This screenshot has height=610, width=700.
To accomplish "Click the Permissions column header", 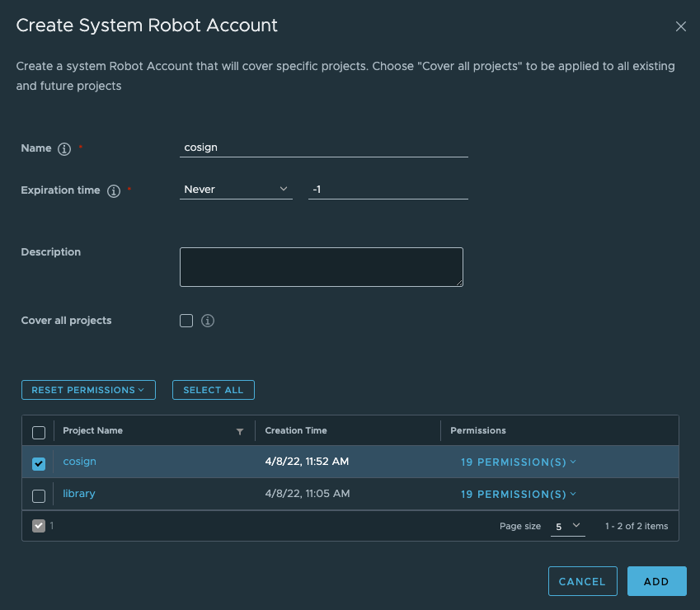I will [478, 430].
